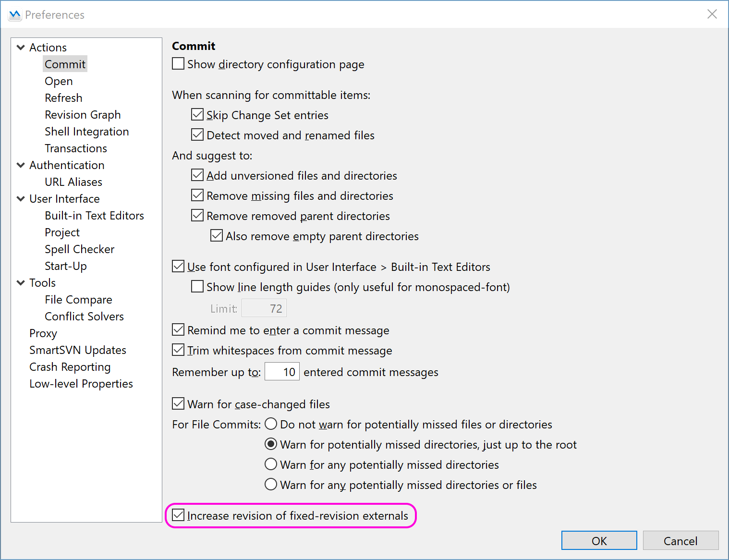Click the Cancel button
The width and height of the screenshot is (729, 560).
(680, 540)
